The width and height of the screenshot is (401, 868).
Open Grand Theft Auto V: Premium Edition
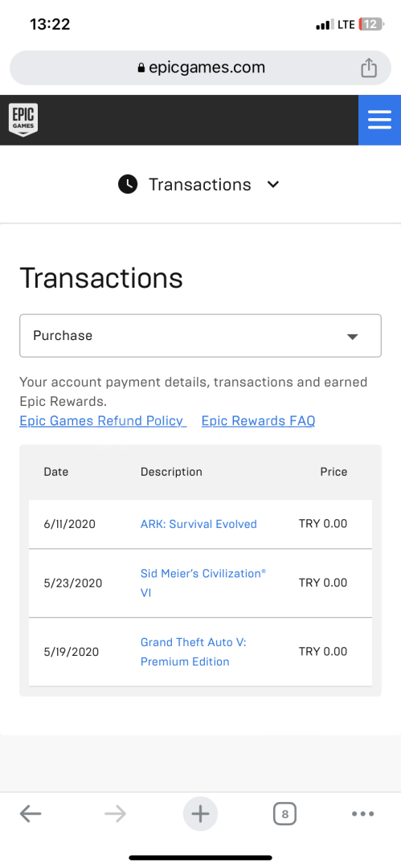194,652
